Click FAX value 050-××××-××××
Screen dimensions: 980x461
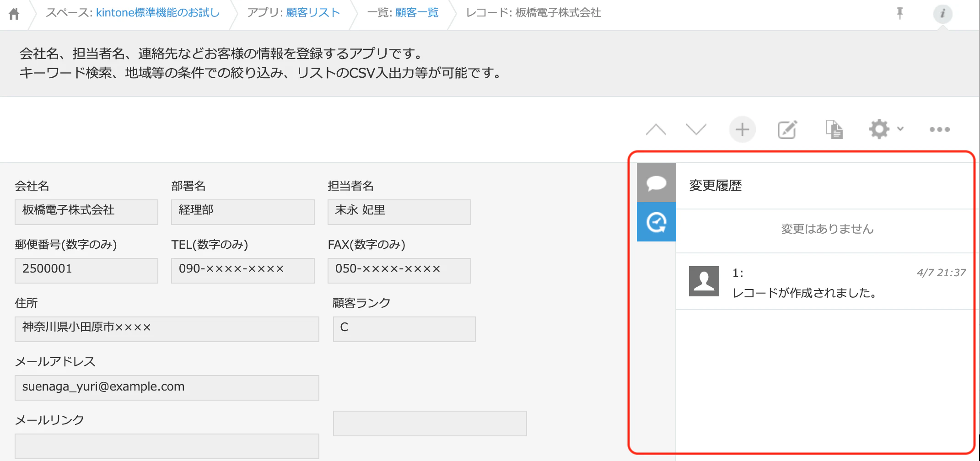point(399,271)
